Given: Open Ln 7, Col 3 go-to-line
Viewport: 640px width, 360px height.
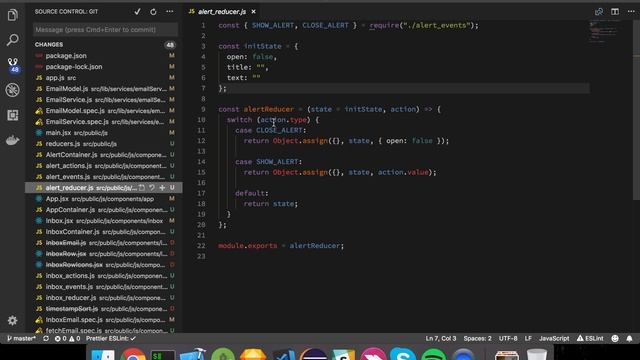Looking at the screenshot, I should pos(441,338).
